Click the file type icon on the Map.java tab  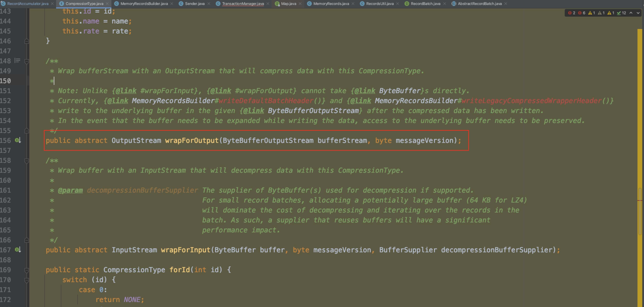[x=277, y=4]
